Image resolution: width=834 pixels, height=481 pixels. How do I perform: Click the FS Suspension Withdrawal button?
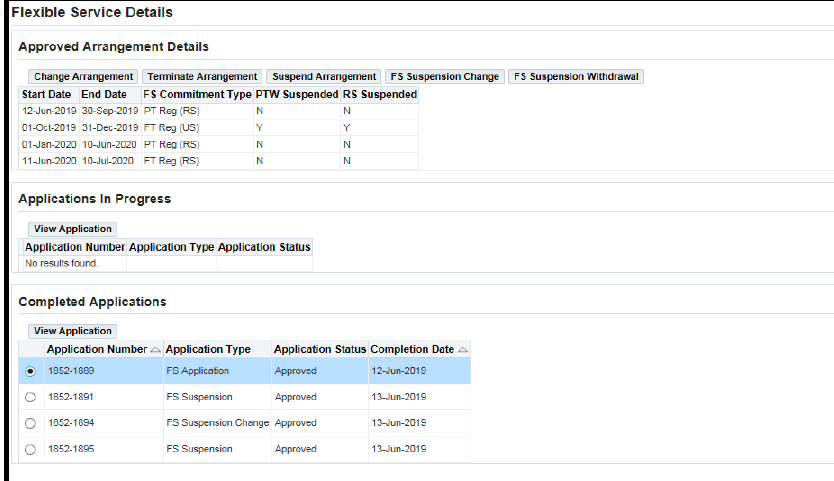pos(576,77)
